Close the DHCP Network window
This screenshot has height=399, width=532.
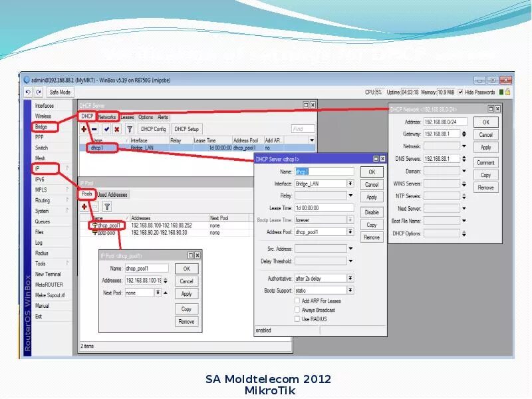tap(497, 108)
